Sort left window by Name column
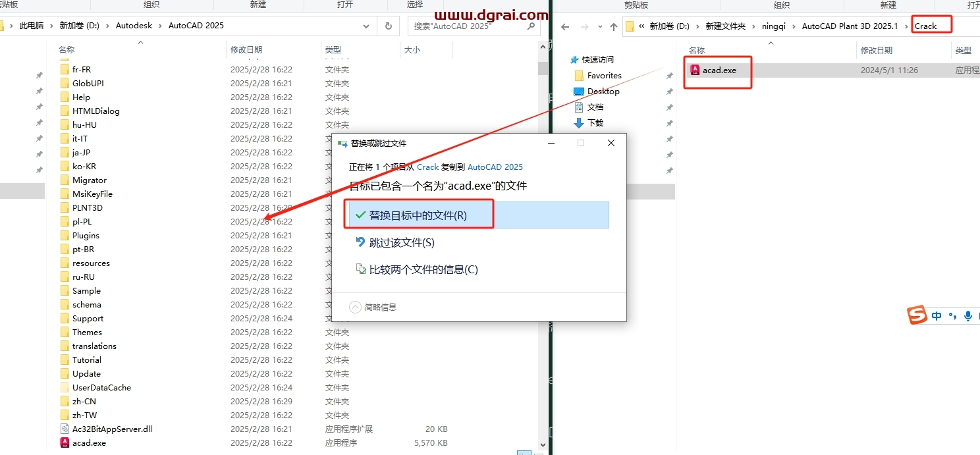The height and width of the screenshot is (455, 980). click(67, 49)
